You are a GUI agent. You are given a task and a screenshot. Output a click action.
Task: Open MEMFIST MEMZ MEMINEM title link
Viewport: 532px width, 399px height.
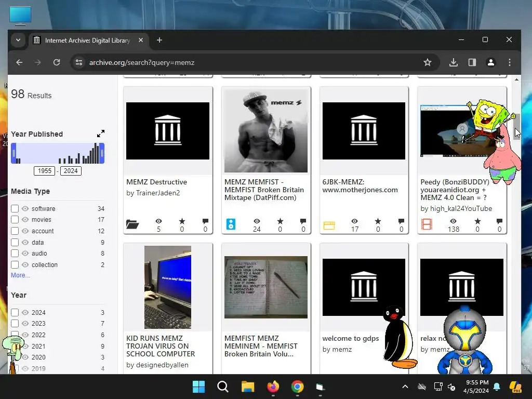pyautogui.click(x=261, y=346)
